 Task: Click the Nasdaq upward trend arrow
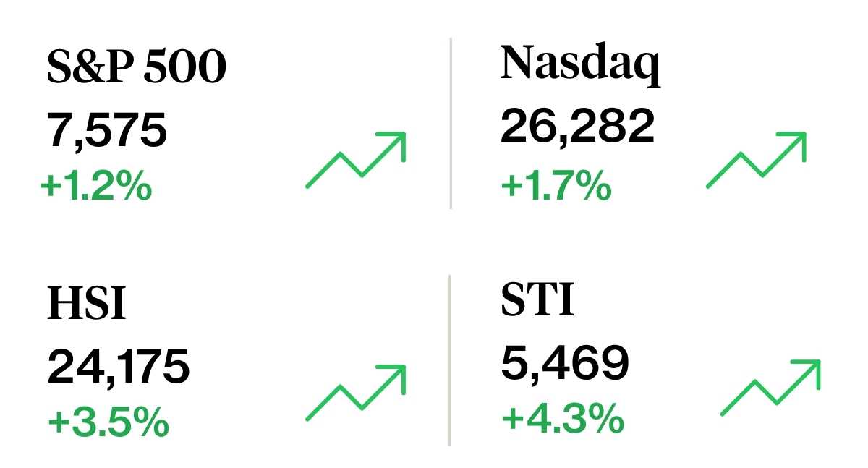coord(756,160)
